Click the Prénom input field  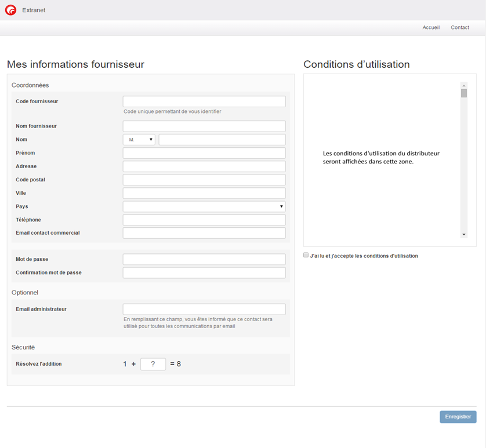(x=204, y=153)
